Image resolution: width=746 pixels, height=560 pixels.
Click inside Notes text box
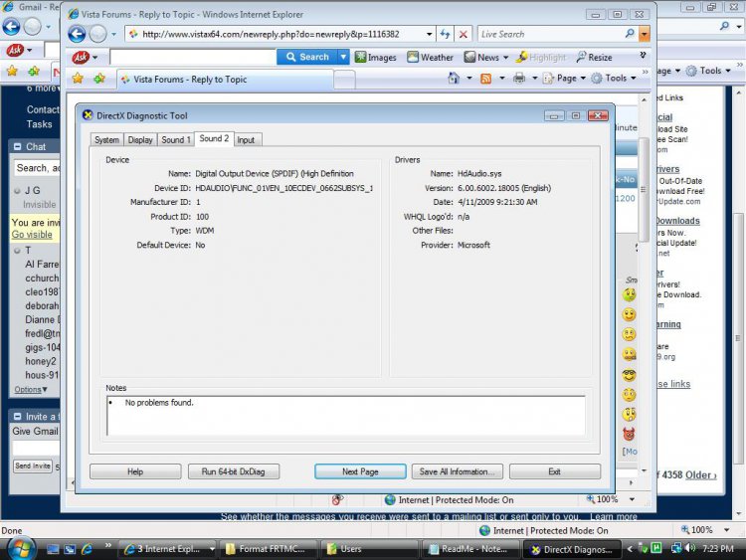pos(346,416)
